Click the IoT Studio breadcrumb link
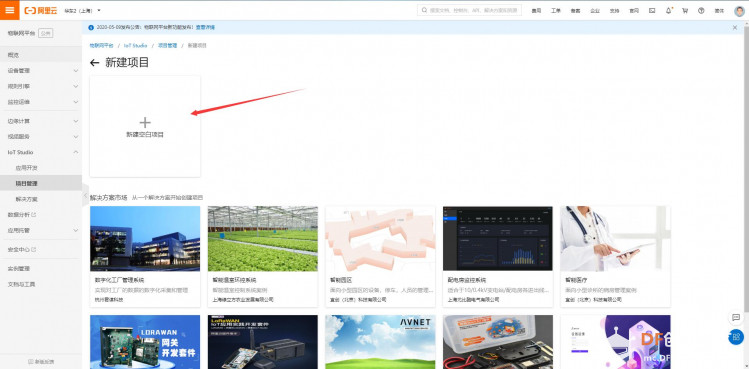Image resolution: width=749 pixels, height=369 pixels. [x=136, y=45]
